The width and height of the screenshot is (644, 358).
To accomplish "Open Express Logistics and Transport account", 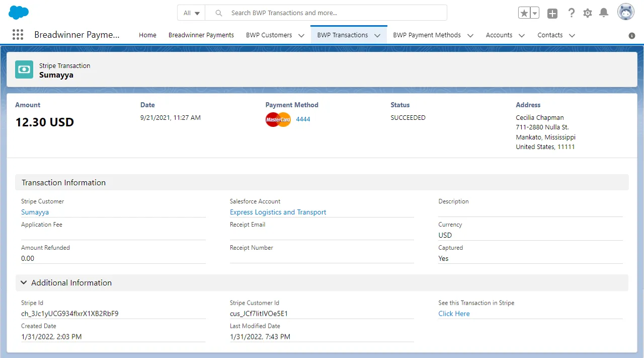I will [x=278, y=212].
